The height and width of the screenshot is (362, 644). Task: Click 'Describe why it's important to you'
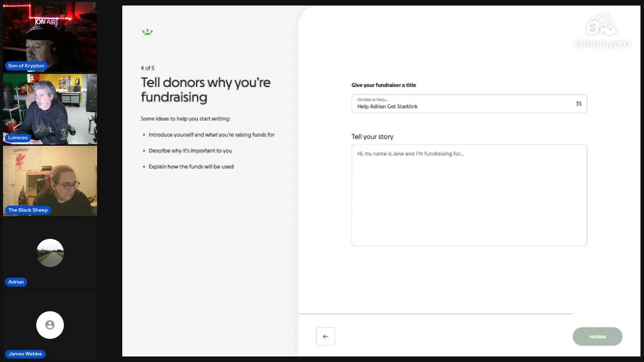(x=190, y=151)
